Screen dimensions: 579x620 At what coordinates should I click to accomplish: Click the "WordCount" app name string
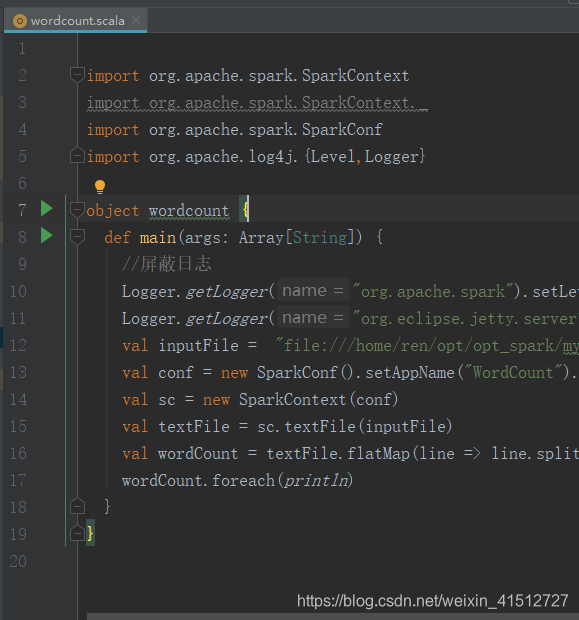(513, 372)
